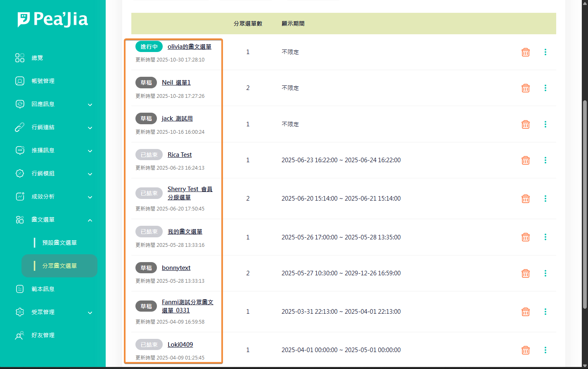
Task: Expand the 行銷連結 sidebar section
Action: pyautogui.click(x=90, y=128)
